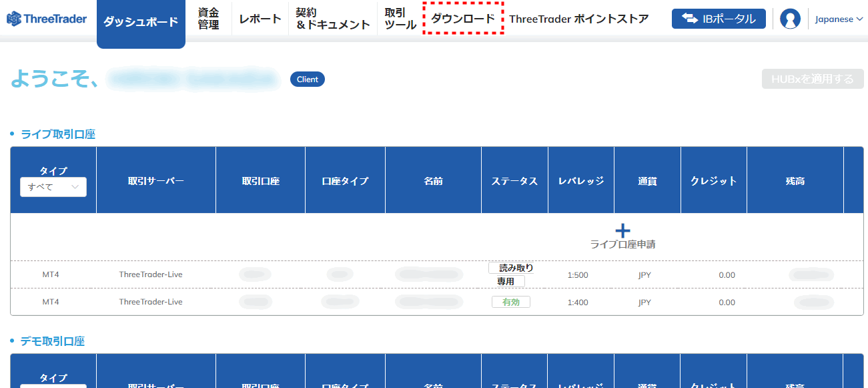
Task: Click the 名前 column header
Action: 433,181
